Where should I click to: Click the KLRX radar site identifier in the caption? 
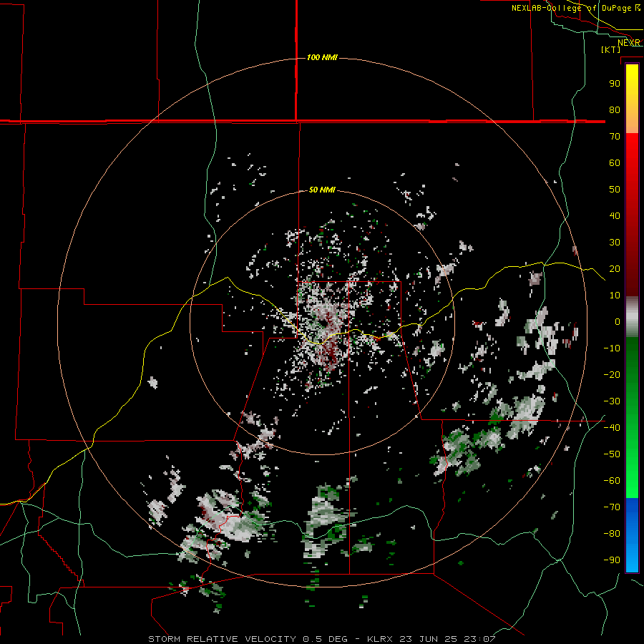(x=381, y=639)
